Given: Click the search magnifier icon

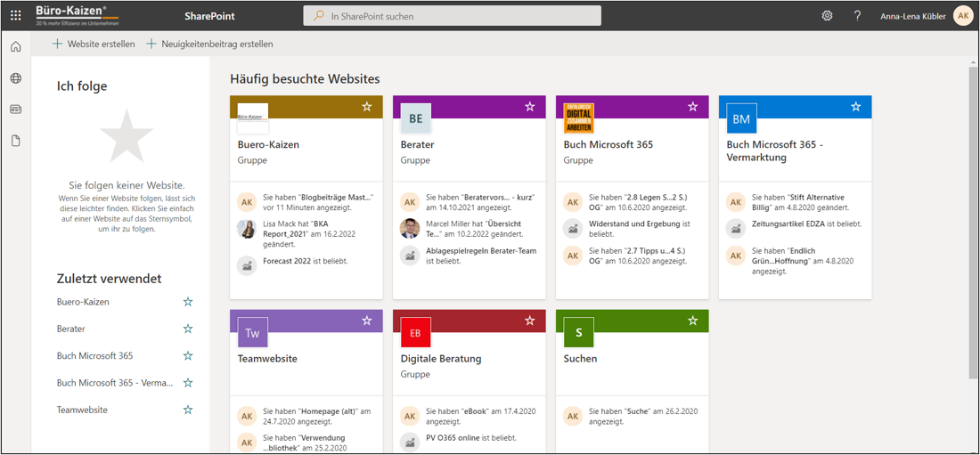Looking at the screenshot, I should click(319, 16).
